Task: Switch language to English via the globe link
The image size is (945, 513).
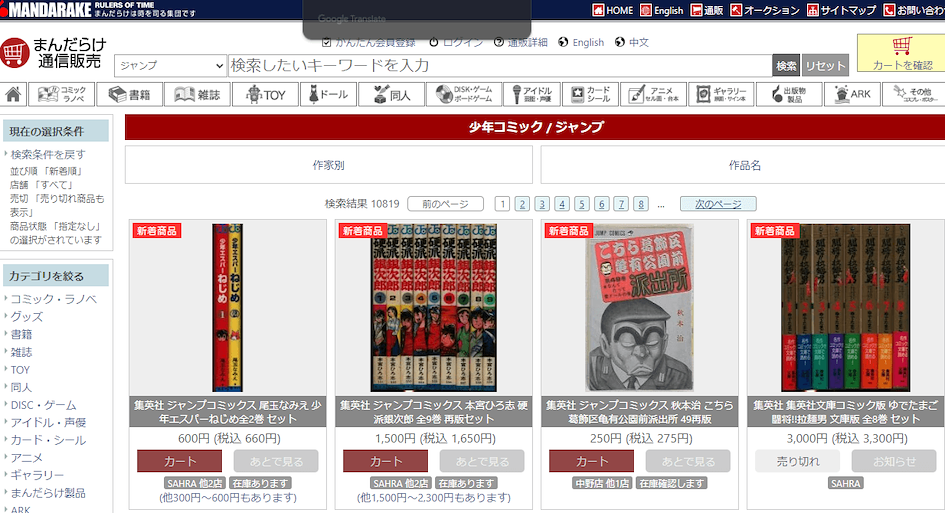Action: coord(581,42)
